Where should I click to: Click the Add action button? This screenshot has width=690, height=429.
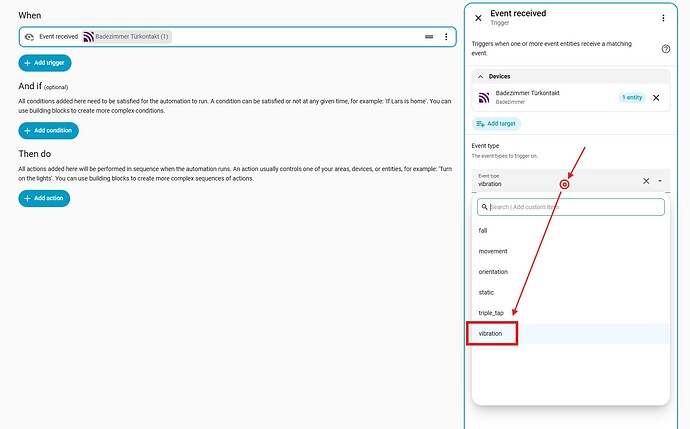pos(44,198)
